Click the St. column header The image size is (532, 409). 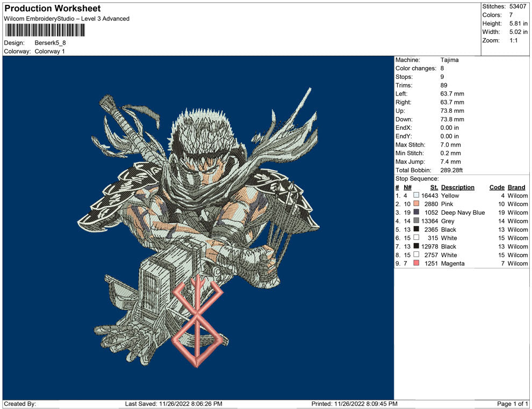pyautogui.click(x=434, y=187)
